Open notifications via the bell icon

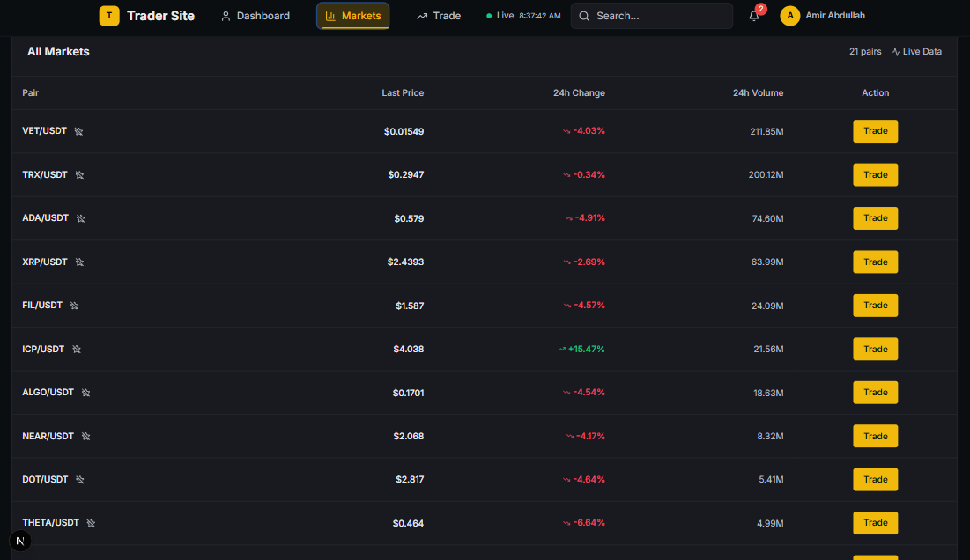click(753, 16)
